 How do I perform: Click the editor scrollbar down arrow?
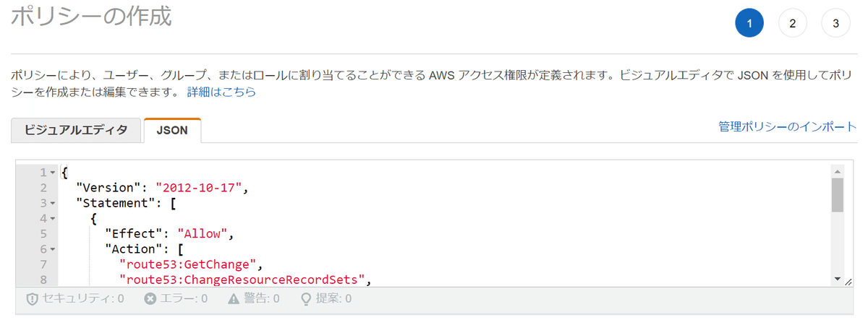838,279
